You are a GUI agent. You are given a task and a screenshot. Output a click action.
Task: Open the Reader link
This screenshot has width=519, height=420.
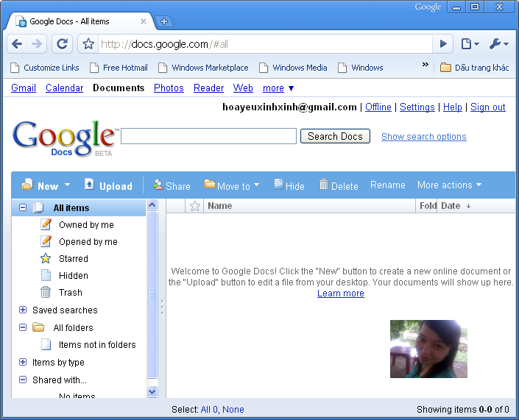pyautogui.click(x=208, y=88)
